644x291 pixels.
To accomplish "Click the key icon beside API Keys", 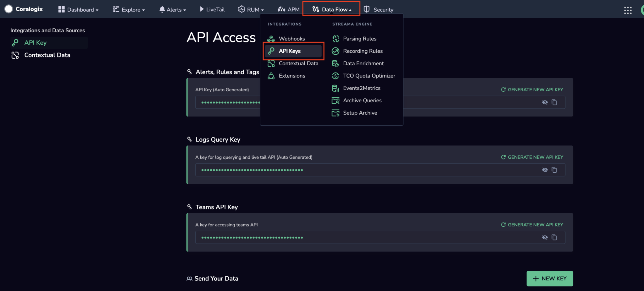I will pos(271,51).
